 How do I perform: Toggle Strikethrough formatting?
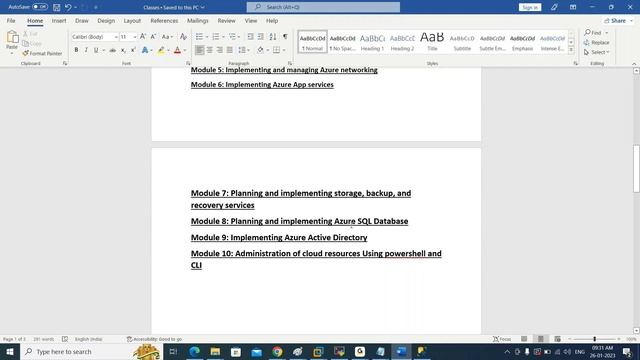click(x=112, y=50)
